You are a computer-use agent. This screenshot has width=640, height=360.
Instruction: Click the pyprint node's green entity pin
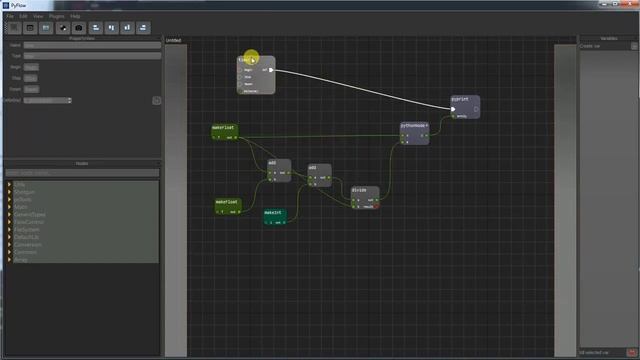453,116
